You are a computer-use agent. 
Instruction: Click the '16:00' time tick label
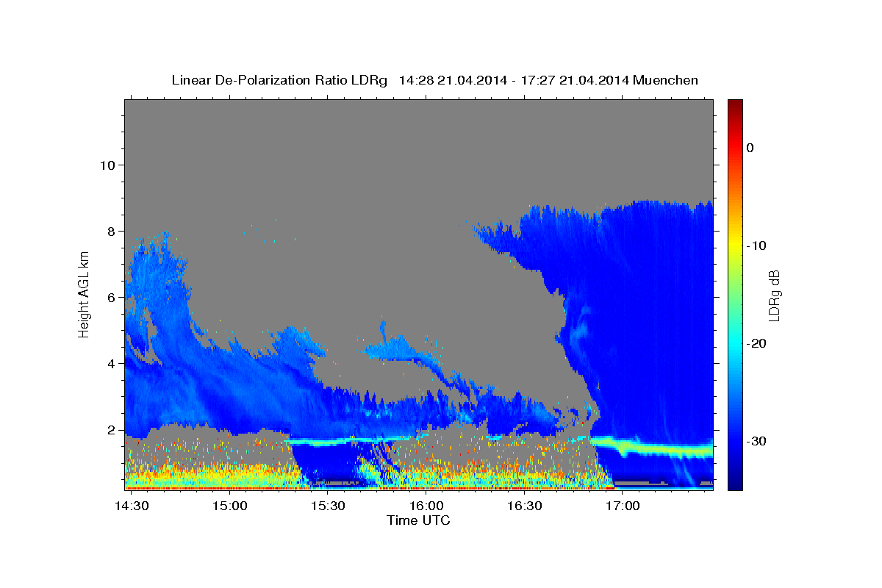point(427,506)
